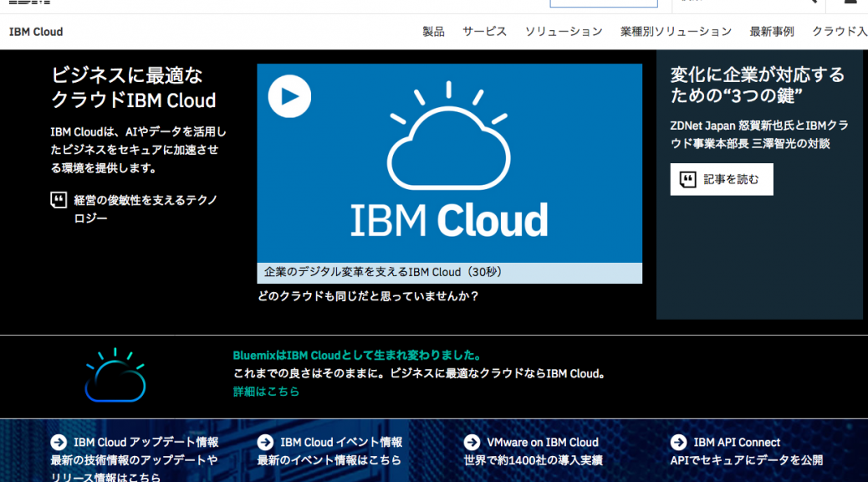The image size is (868, 482).
Task: Expand the サービス dropdown
Action: [x=484, y=31]
